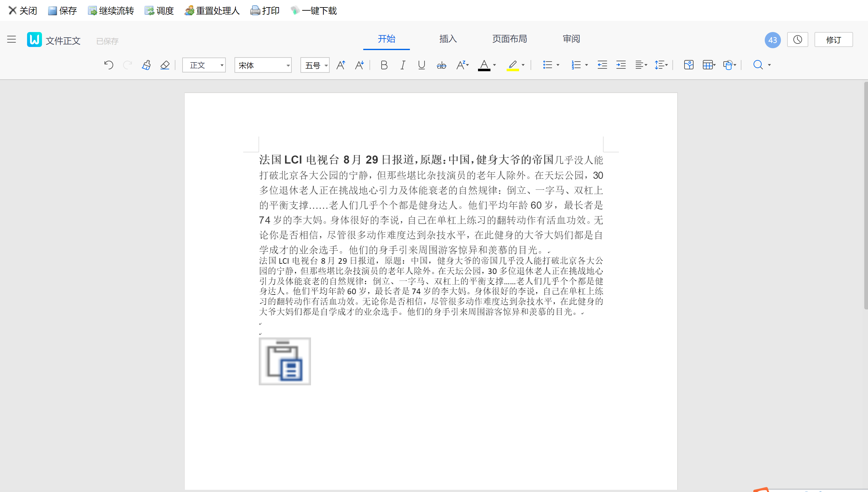Apply the yellow highlight color

512,65
